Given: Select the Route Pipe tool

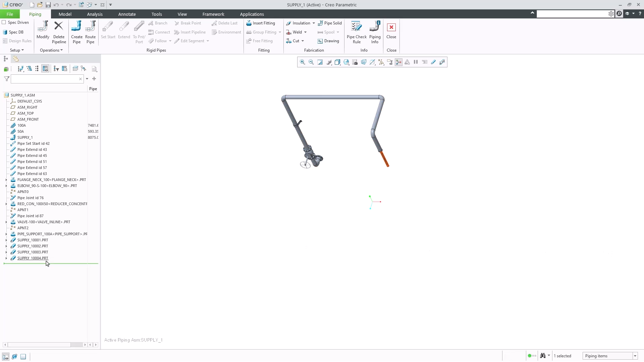Looking at the screenshot, I should (90, 32).
